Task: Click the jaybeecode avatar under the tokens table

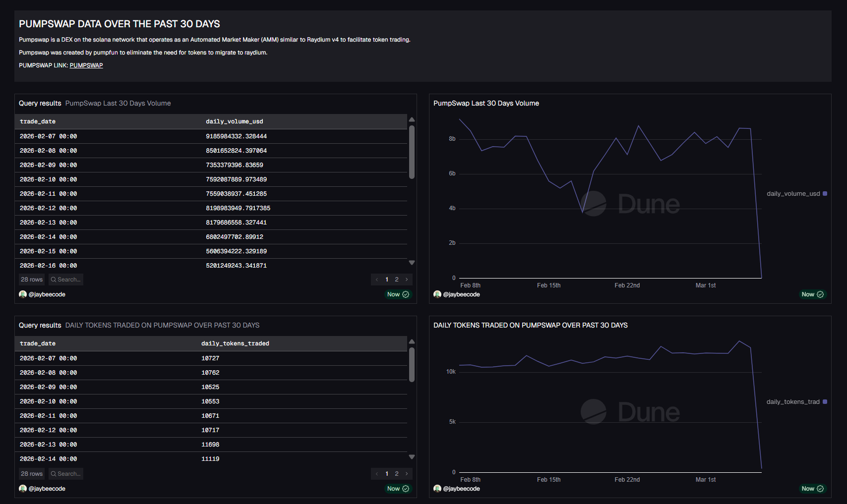Action: click(x=23, y=489)
